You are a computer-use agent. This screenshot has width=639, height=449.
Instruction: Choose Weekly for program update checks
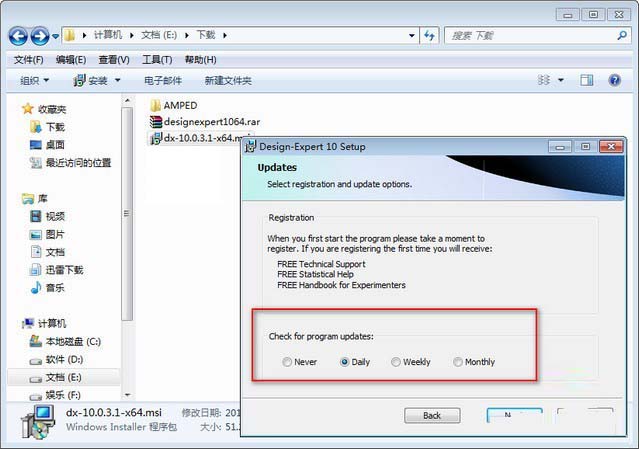point(410,362)
